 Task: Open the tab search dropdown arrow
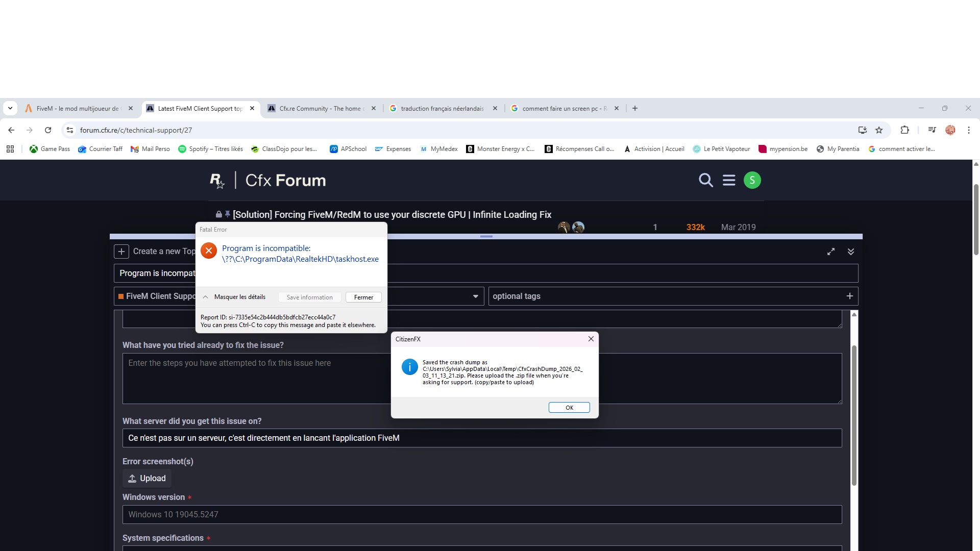click(10, 108)
